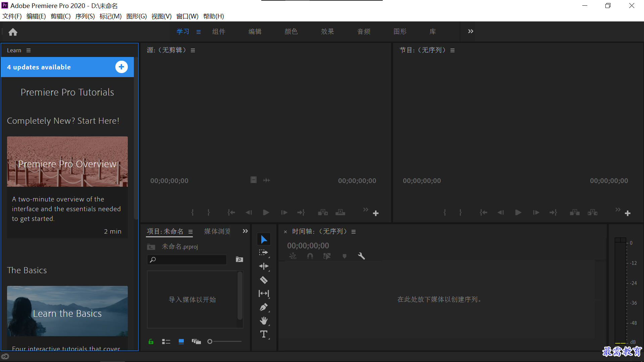Screen dimensions: 644x362
Task: Open 媒体浏览 tab
Action: pyautogui.click(x=217, y=231)
